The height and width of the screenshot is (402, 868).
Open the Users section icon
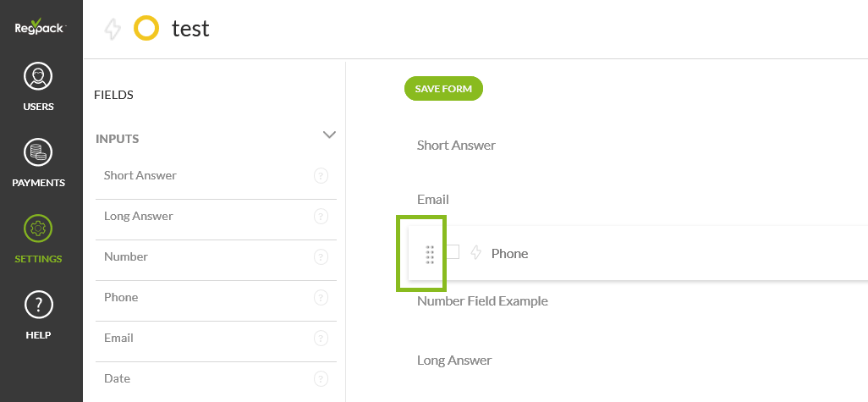pyautogui.click(x=39, y=78)
